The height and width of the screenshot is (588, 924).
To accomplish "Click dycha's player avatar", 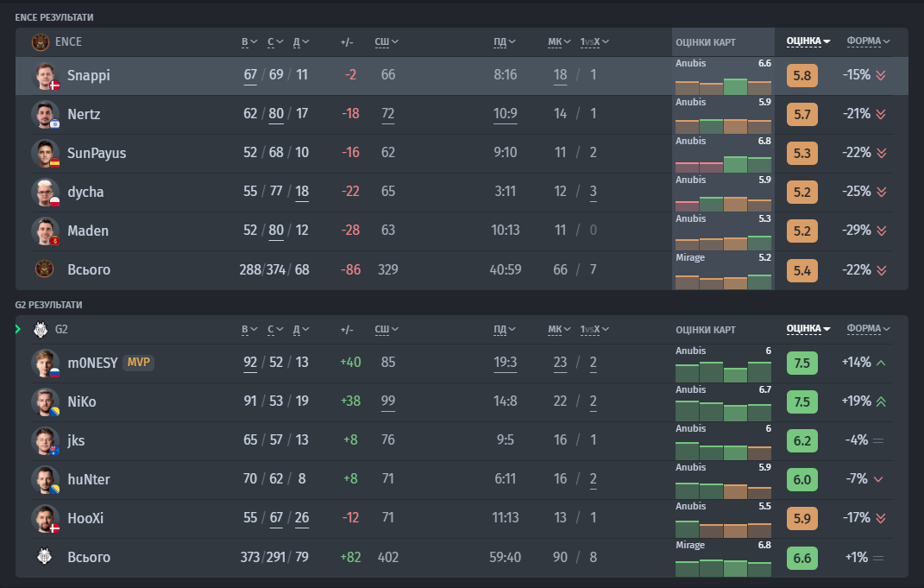I will click(46, 193).
